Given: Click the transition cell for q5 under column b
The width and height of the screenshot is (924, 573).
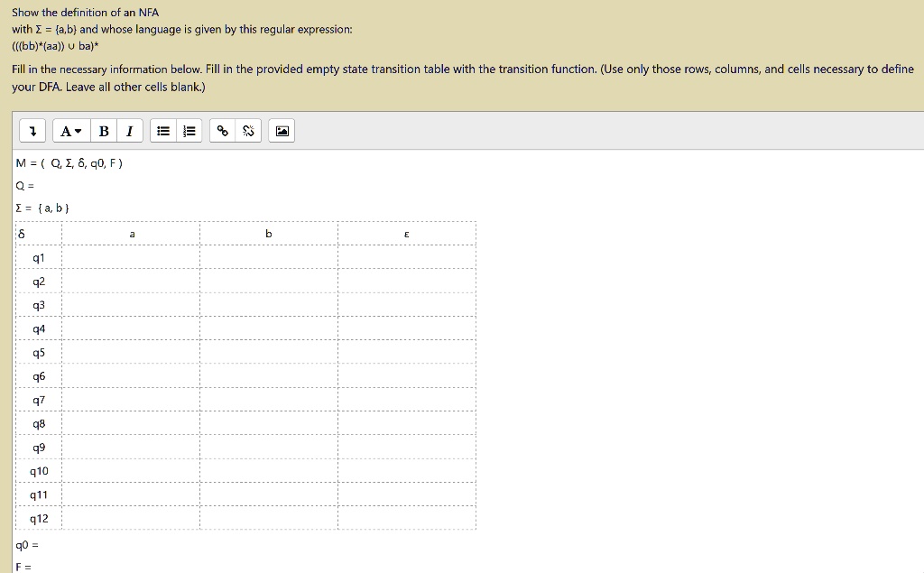Looking at the screenshot, I should point(268,352).
